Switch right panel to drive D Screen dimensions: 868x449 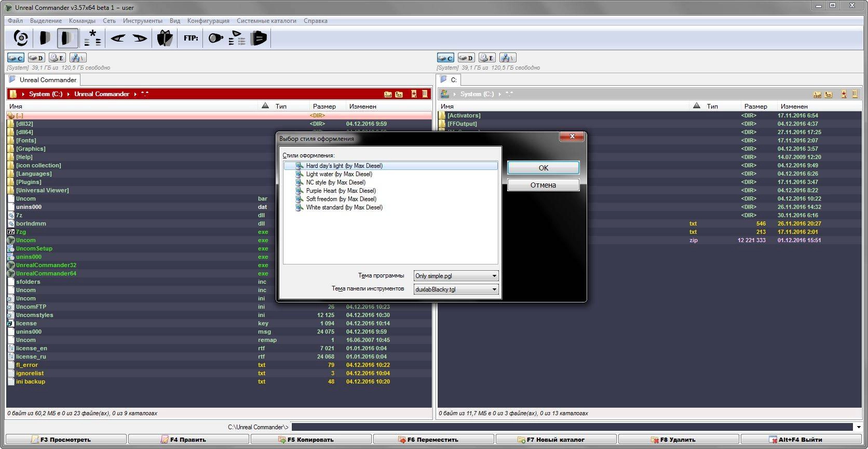click(466, 58)
